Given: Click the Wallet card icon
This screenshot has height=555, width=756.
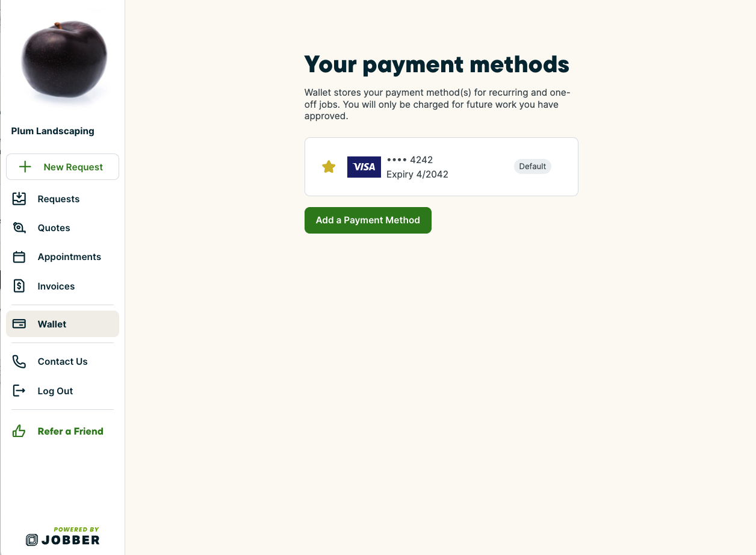Looking at the screenshot, I should click(x=19, y=324).
